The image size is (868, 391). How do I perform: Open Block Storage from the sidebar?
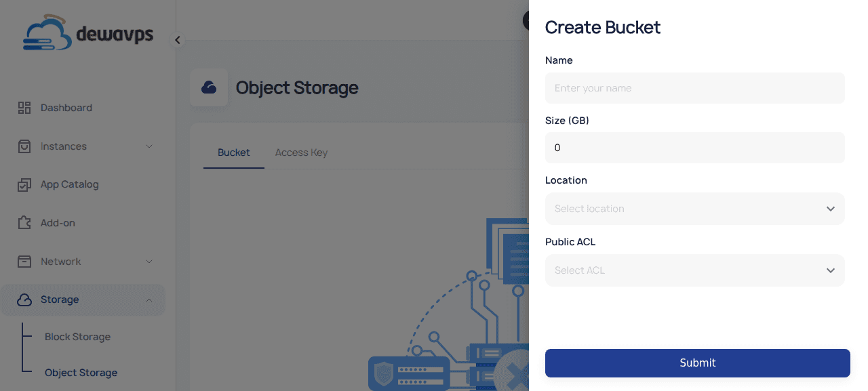click(77, 336)
